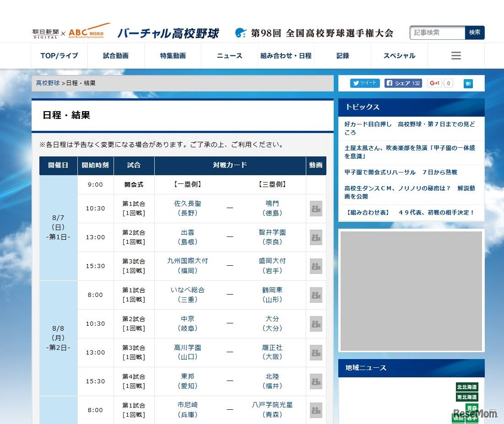Viewport: 504px width, 424px height.
Task: Open the 組み合わせ・日程 menu item
Action: (x=286, y=55)
